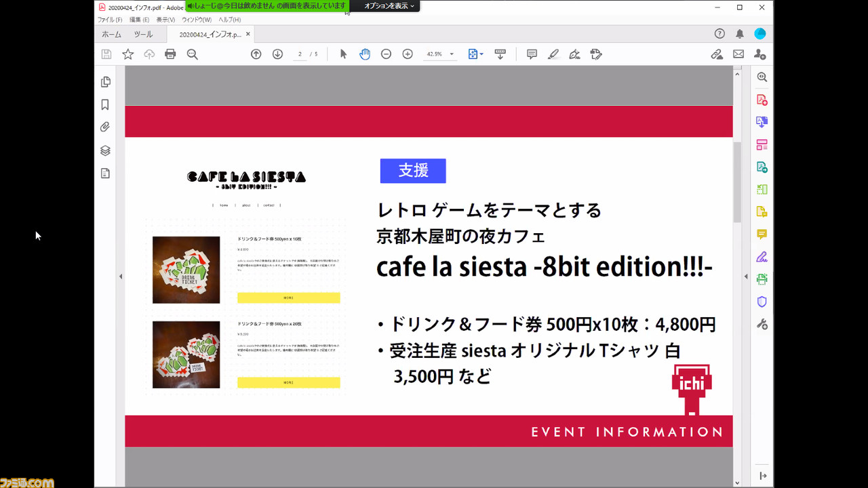The width and height of the screenshot is (868, 488).
Task: Click the stamp tool icon in toolbar
Action: 596,54
